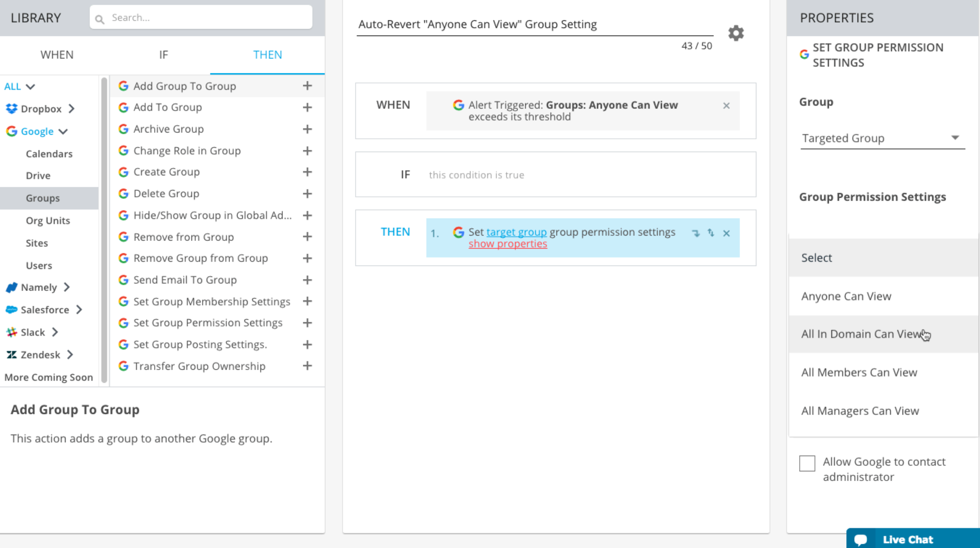This screenshot has width=980, height=548.
Task: Expand the Google apps section
Action: pos(37,130)
